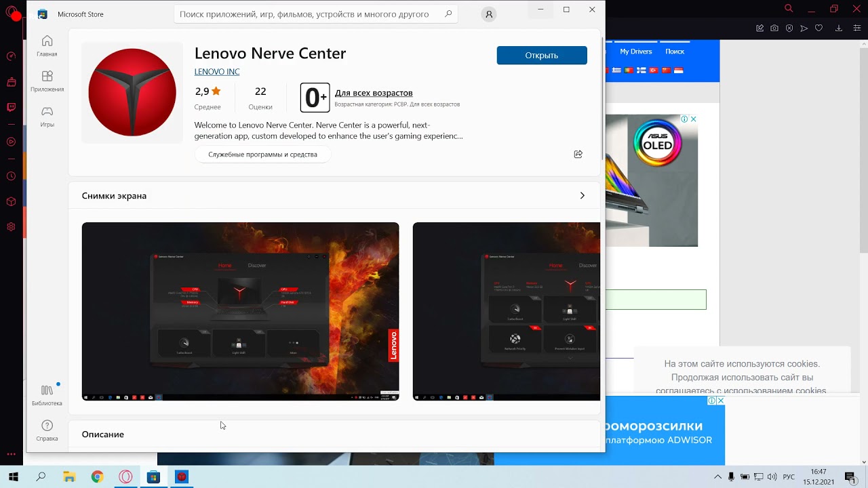Screen dimensions: 868x488
Task: Open Opera GX Corner speedometer icon in sidebar
Action: 11,56
